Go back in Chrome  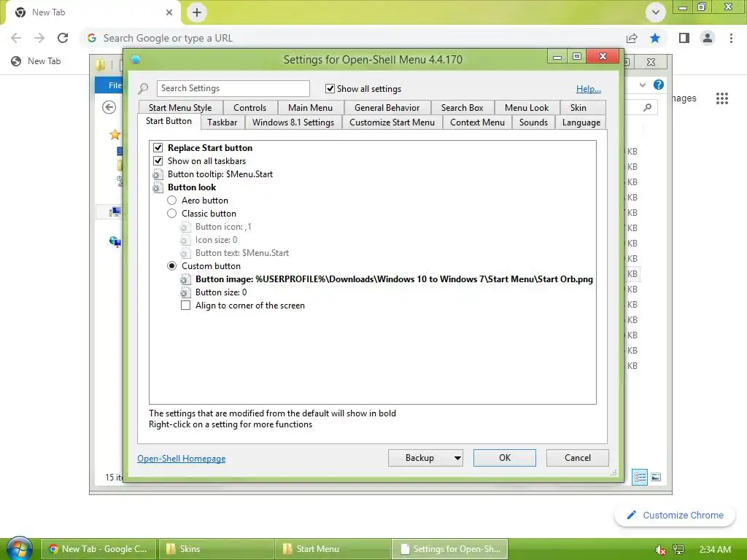(16, 38)
